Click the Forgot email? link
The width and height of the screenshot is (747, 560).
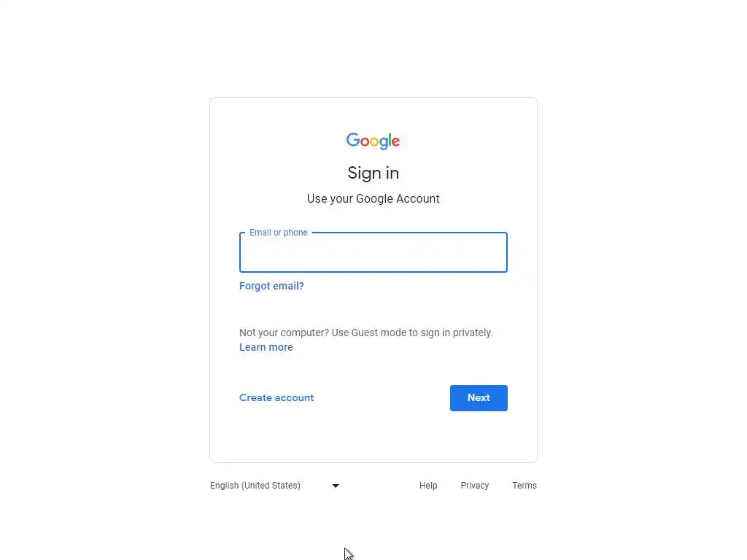click(271, 286)
